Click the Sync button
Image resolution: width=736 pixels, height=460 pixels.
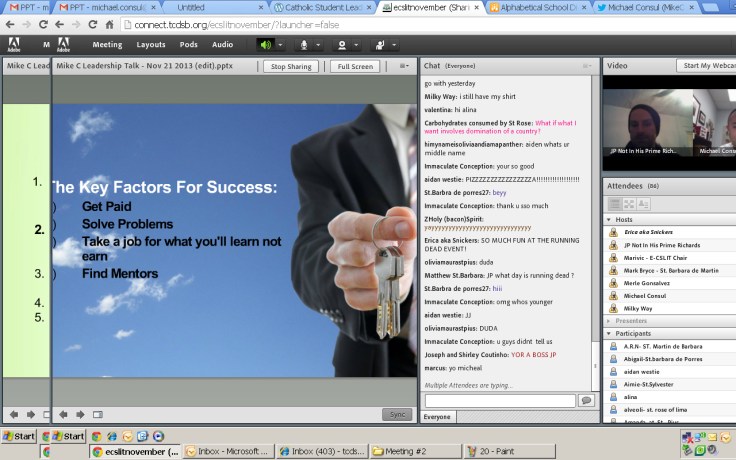click(397, 414)
